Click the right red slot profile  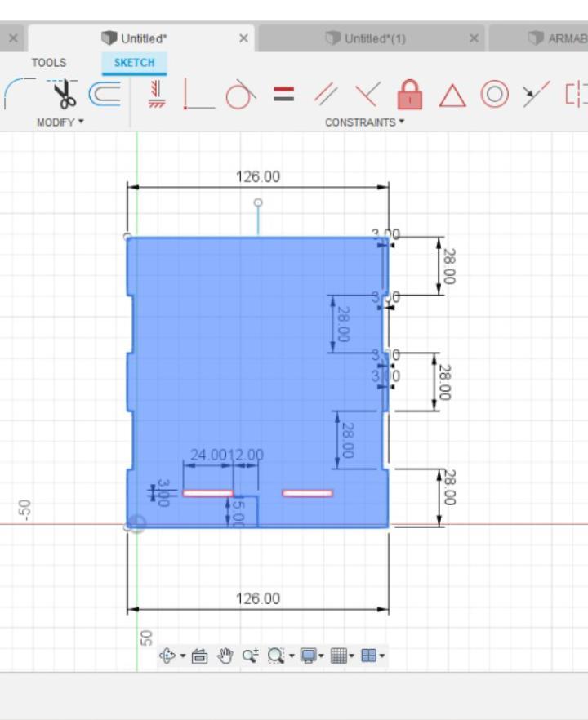click(307, 493)
